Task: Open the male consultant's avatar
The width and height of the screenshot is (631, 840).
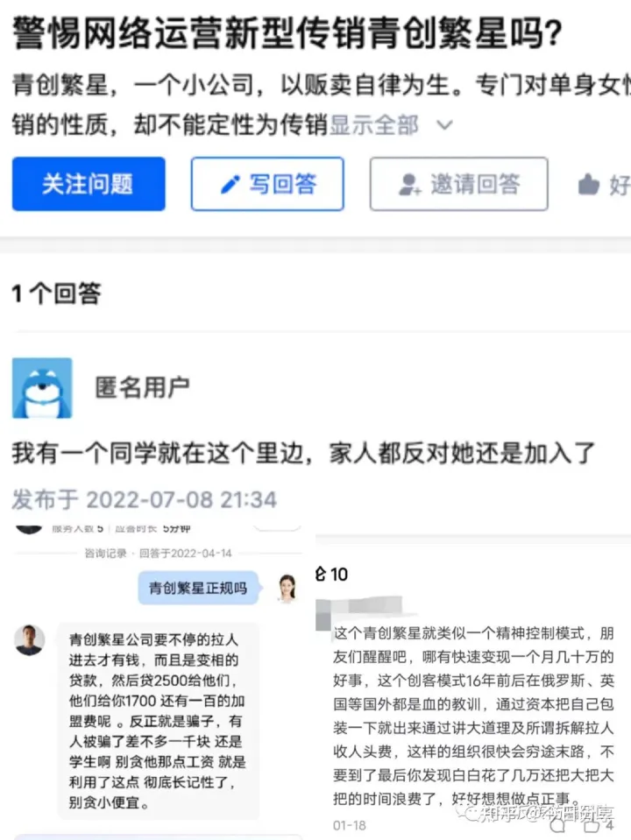Action: (x=30, y=639)
